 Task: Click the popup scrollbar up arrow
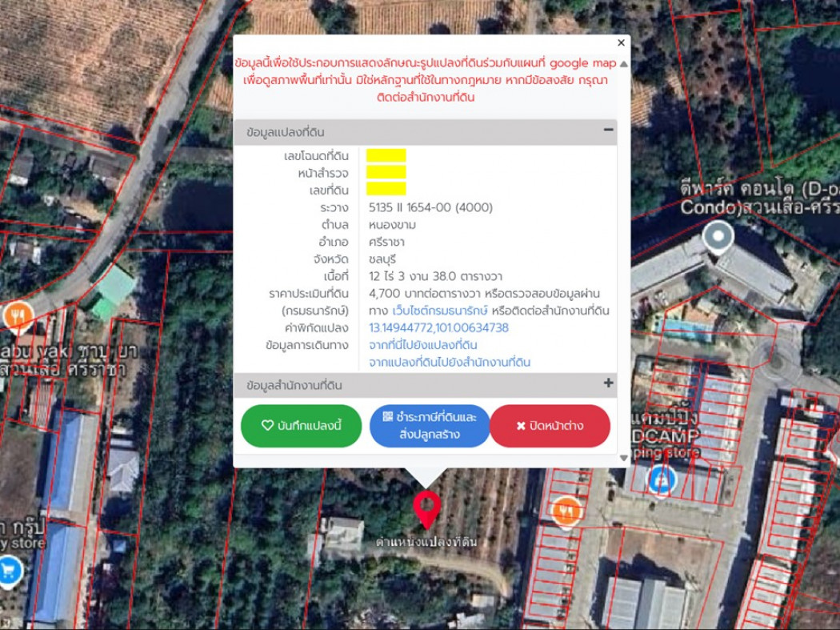[x=624, y=64]
